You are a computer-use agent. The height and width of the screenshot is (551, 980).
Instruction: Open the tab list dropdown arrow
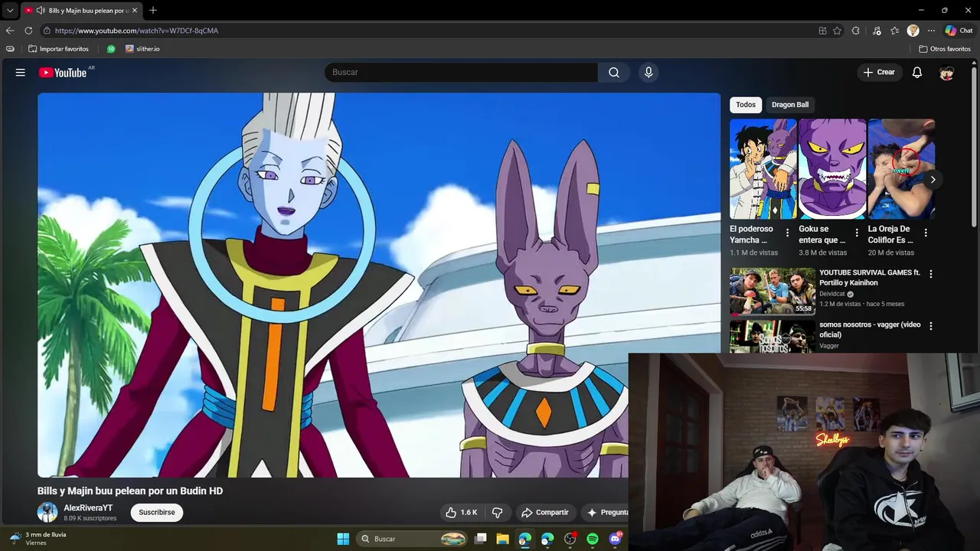(10, 11)
